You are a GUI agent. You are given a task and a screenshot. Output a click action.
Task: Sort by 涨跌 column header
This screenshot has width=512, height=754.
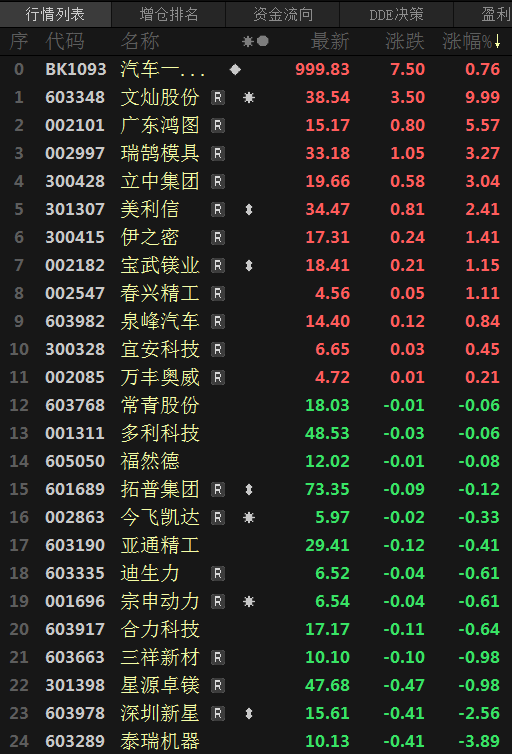405,41
